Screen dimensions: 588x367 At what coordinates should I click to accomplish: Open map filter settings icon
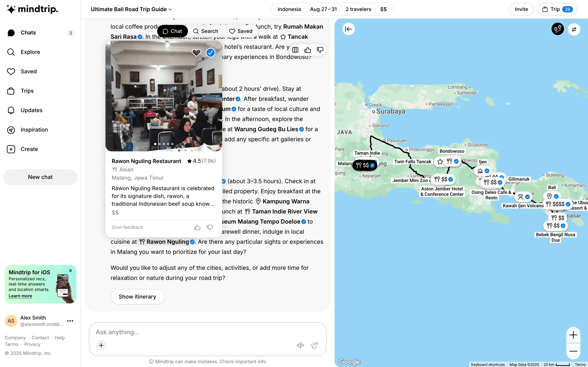(x=574, y=29)
